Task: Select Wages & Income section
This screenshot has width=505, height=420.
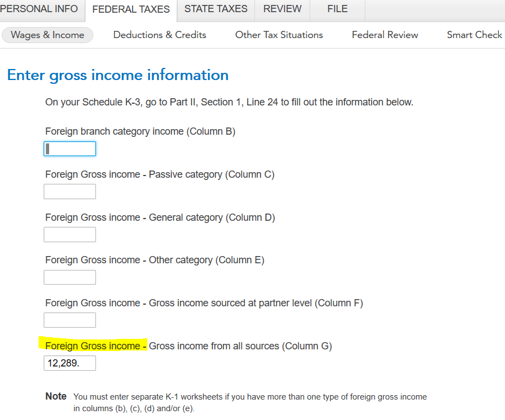Action: tap(47, 35)
